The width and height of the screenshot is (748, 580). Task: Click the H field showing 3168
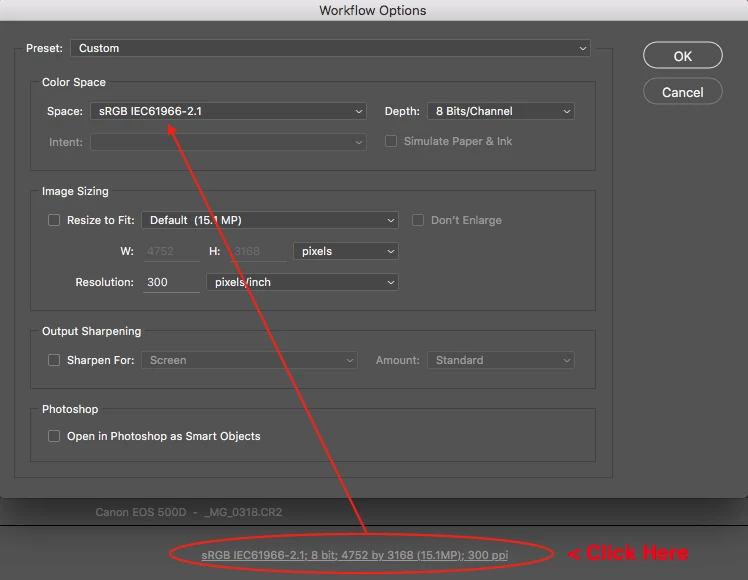point(259,251)
